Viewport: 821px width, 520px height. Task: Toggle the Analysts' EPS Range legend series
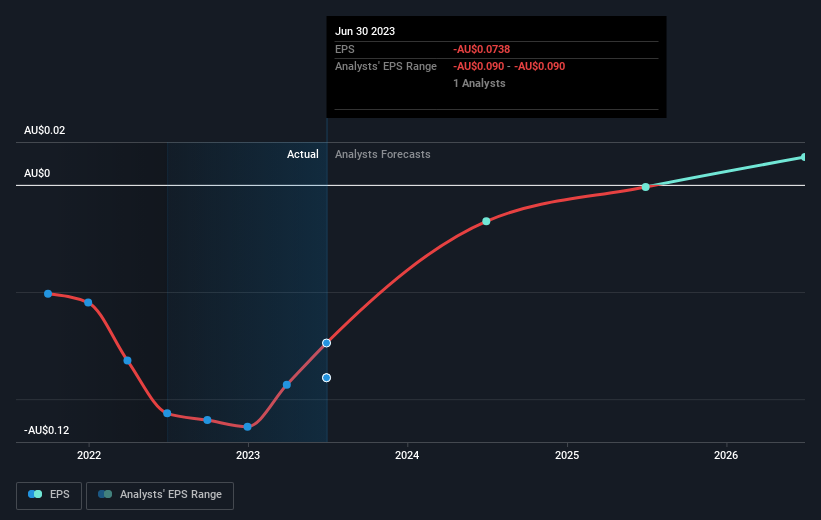coord(160,495)
